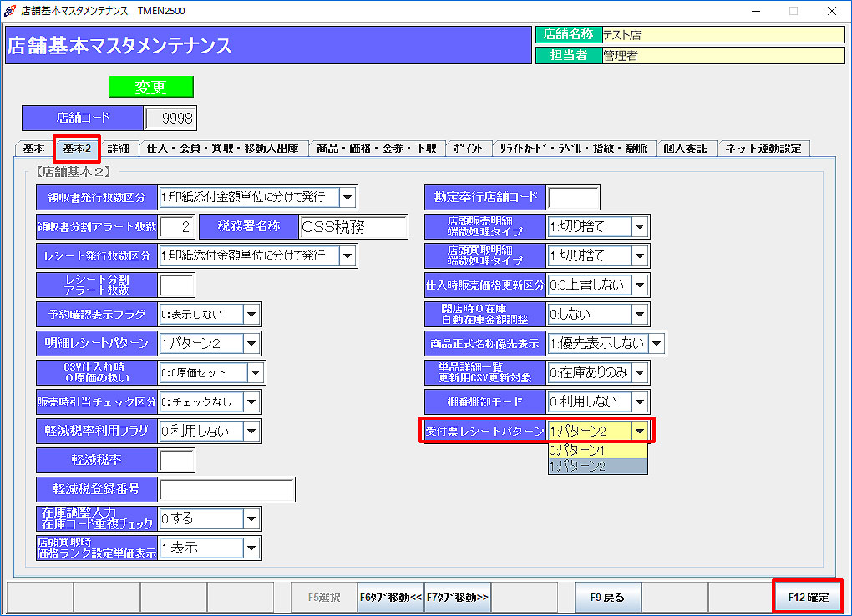This screenshot has width=852, height=616.
Task: Select the 仕入・会員・買取・移動入出庫 tab
Action: [x=222, y=149]
